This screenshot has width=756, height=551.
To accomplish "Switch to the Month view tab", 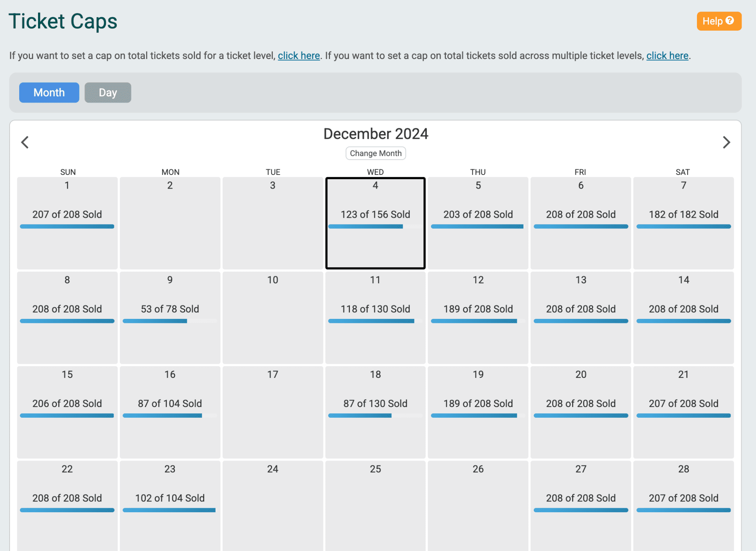I will tap(49, 92).
